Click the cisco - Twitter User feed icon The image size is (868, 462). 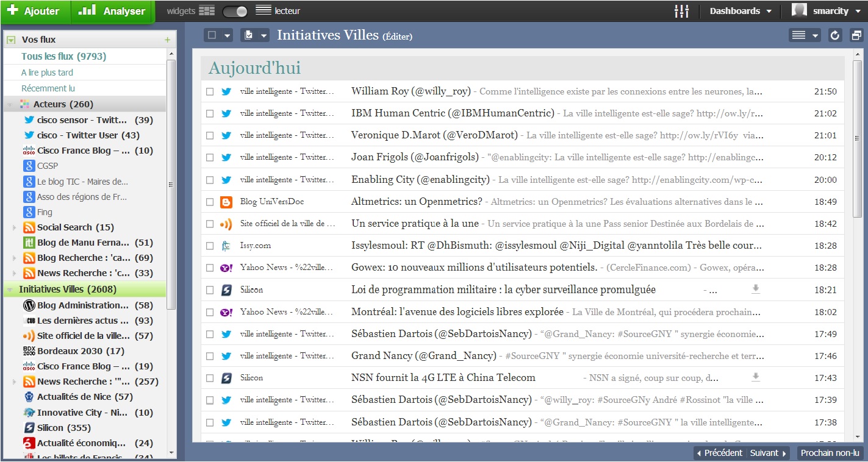point(29,135)
